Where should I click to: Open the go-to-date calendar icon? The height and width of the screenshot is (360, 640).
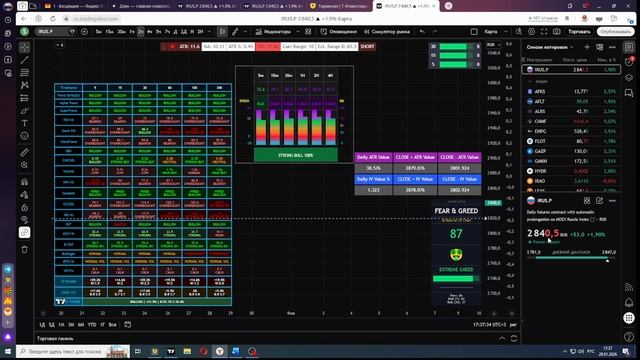click(128, 325)
